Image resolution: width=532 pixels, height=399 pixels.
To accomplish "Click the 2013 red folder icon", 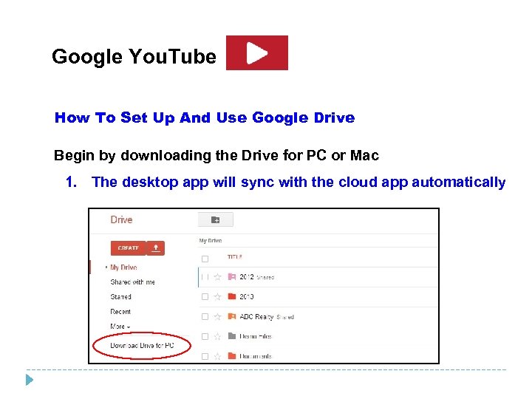I will click(232, 296).
